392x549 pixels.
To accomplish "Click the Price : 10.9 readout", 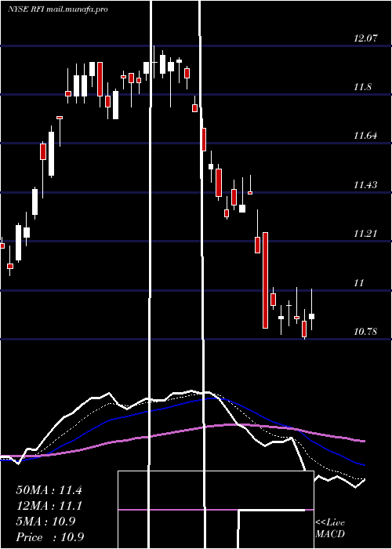I will click(49, 537).
